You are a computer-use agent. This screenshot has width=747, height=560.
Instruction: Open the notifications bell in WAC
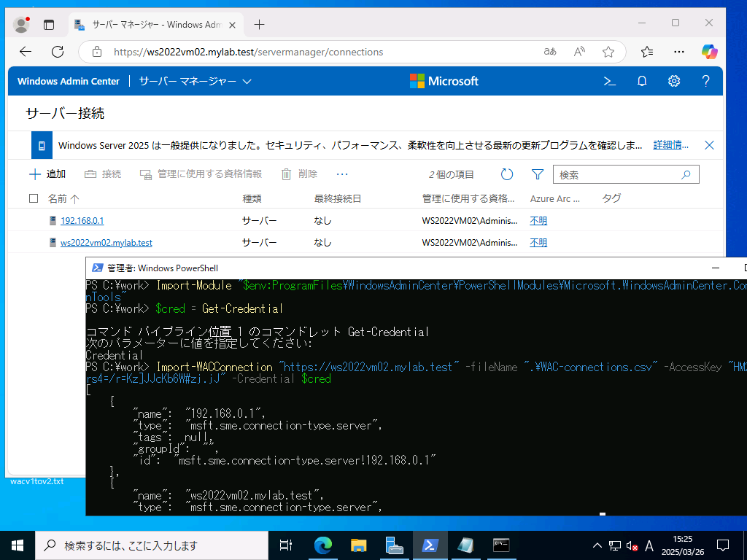coord(642,82)
